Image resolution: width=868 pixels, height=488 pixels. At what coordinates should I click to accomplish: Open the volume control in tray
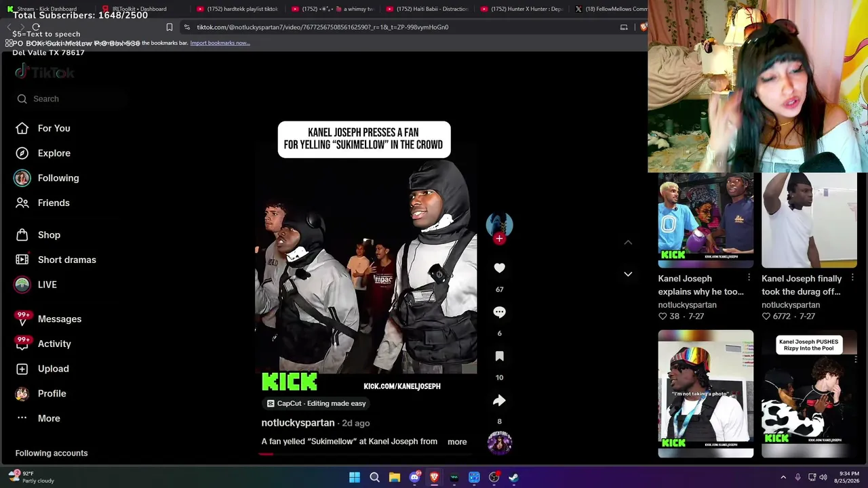click(x=823, y=477)
